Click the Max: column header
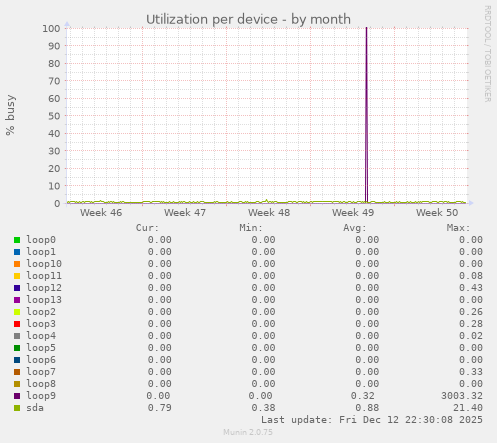Screen dimensions: 497x443 [x=458, y=228]
